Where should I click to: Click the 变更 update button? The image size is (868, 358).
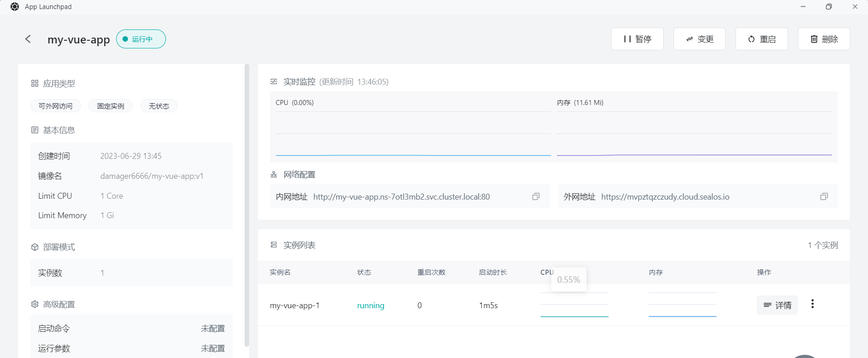[x=699, y=39]
